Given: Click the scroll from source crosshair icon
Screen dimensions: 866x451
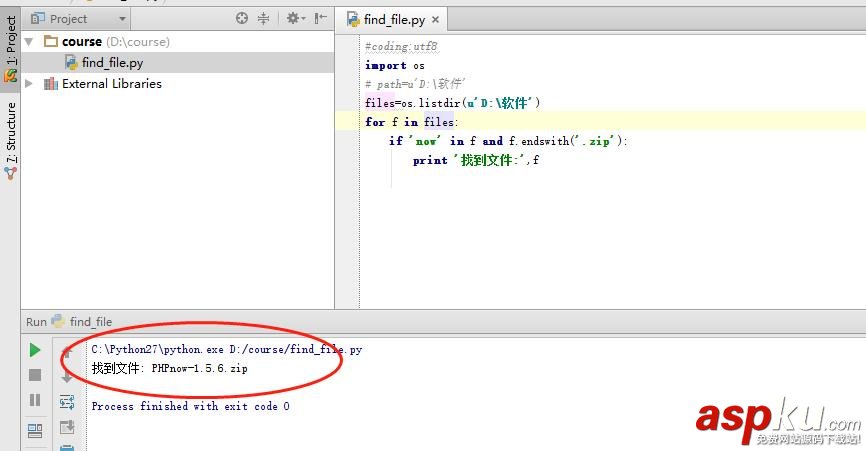Looking at the screenshot, I should [241, 18].
